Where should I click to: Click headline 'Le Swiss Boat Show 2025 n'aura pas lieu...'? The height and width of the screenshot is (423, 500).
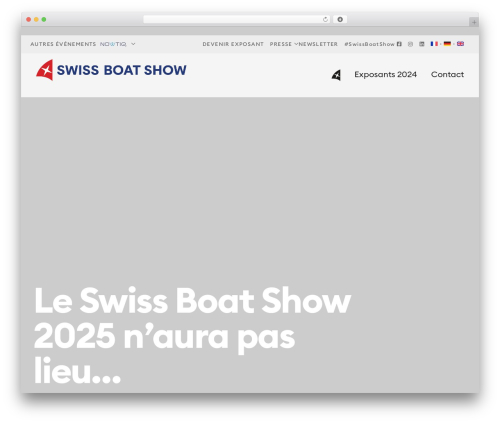tap(192, 335)
